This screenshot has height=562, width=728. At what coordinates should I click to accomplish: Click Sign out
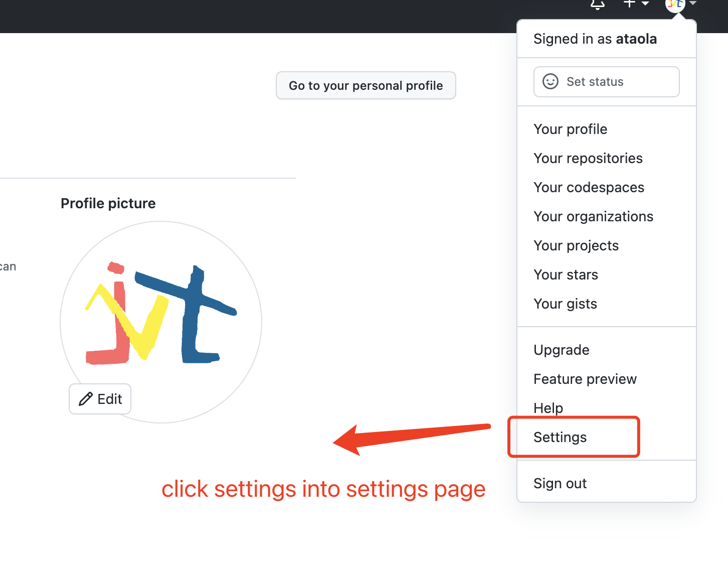click(x=560, y=483)
